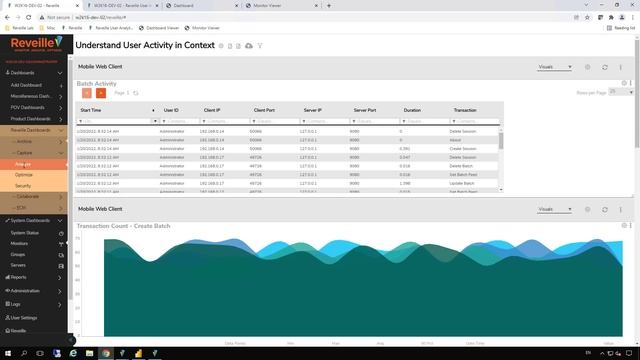Go to previous page of Batch Activity

87,93
